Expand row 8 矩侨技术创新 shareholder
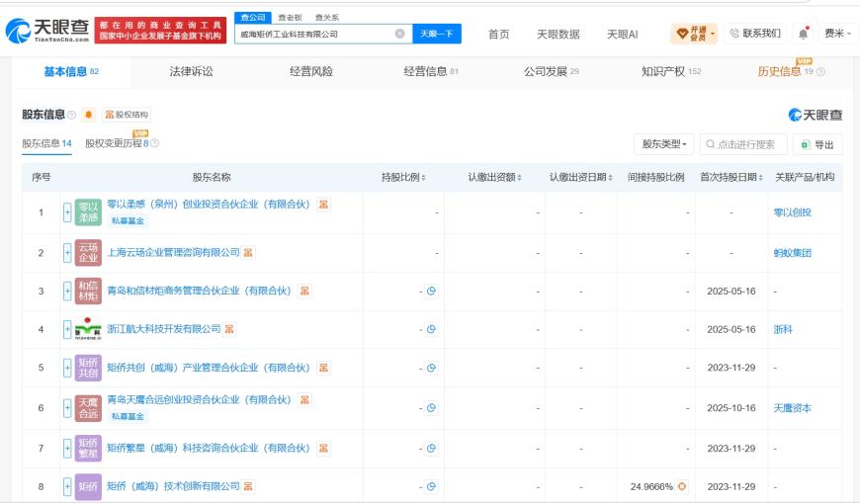 coord(67,486)
